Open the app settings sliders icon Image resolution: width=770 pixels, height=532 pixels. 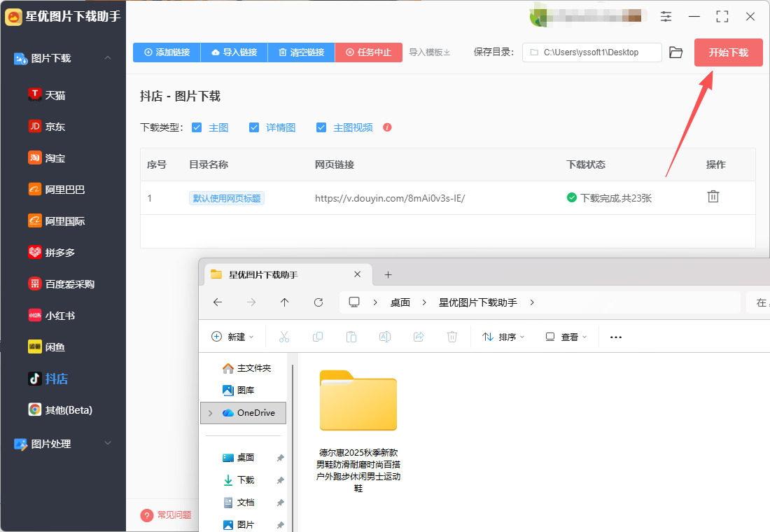[666, 16]
